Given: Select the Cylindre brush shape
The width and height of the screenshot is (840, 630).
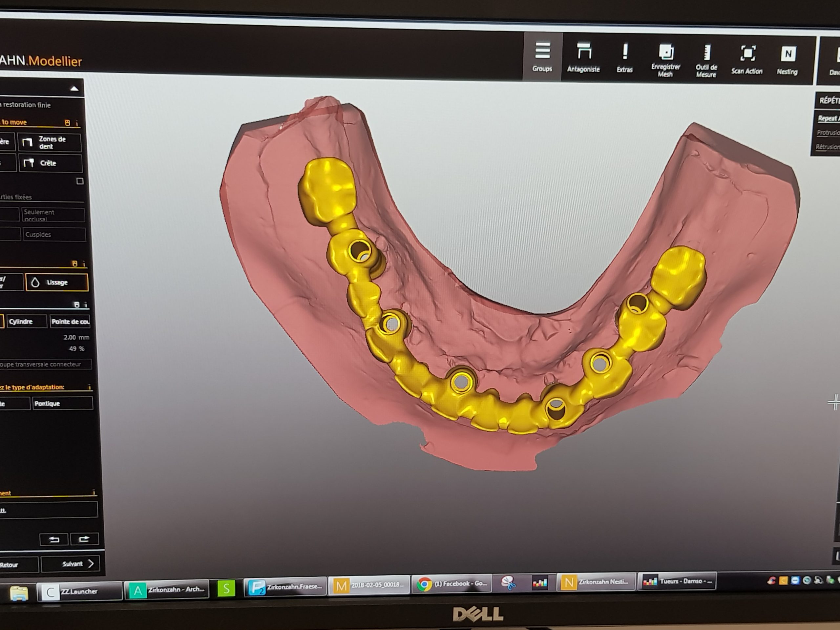Looking at the screenshot, I should 27,322.
